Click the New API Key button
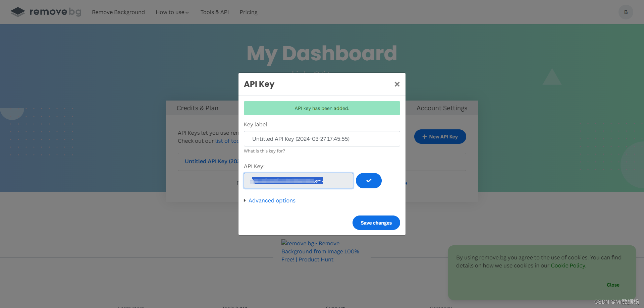Screen dimensions: 644x308 click(440, 137)
